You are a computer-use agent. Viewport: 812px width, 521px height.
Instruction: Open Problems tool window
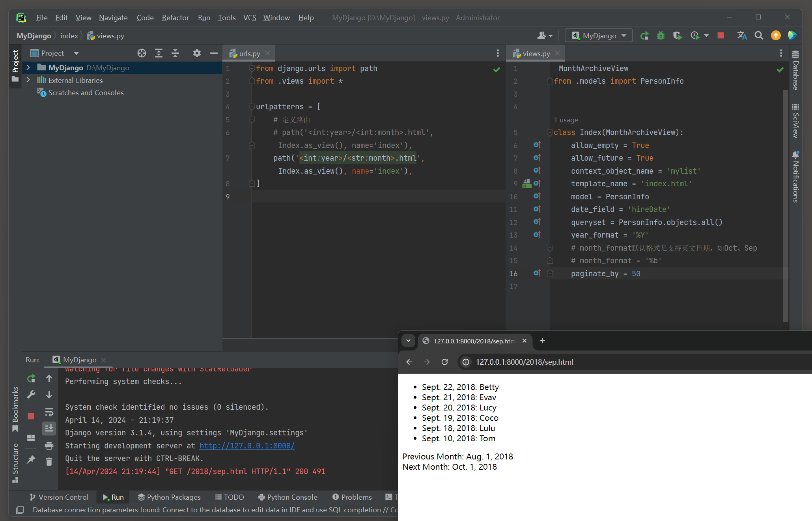click(x=352, y=497)
